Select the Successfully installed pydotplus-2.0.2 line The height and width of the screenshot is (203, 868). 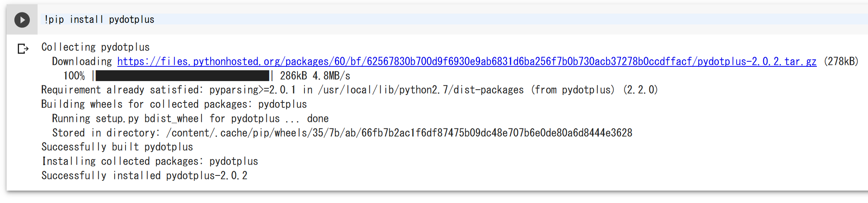pyautogui.click(x=144, y=175)
